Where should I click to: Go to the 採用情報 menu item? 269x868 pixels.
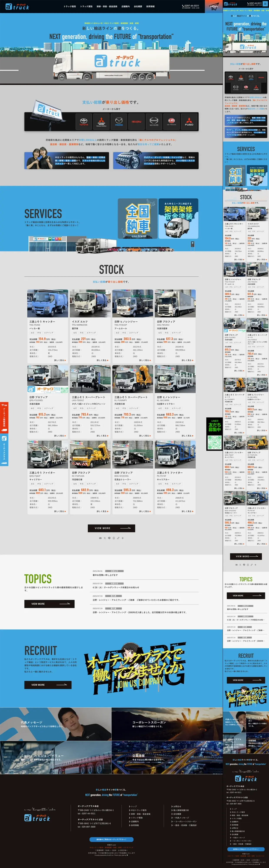click(x=150, y=7)
